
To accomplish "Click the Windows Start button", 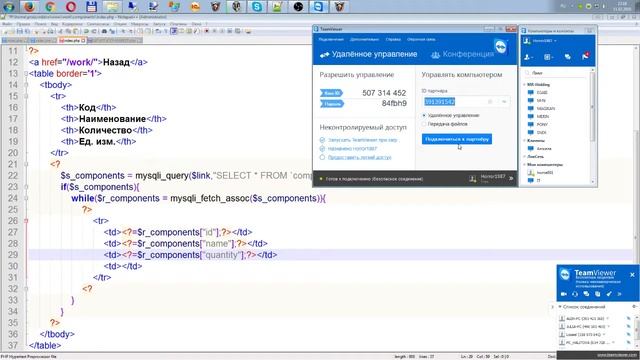I will (x=9, y=7).
